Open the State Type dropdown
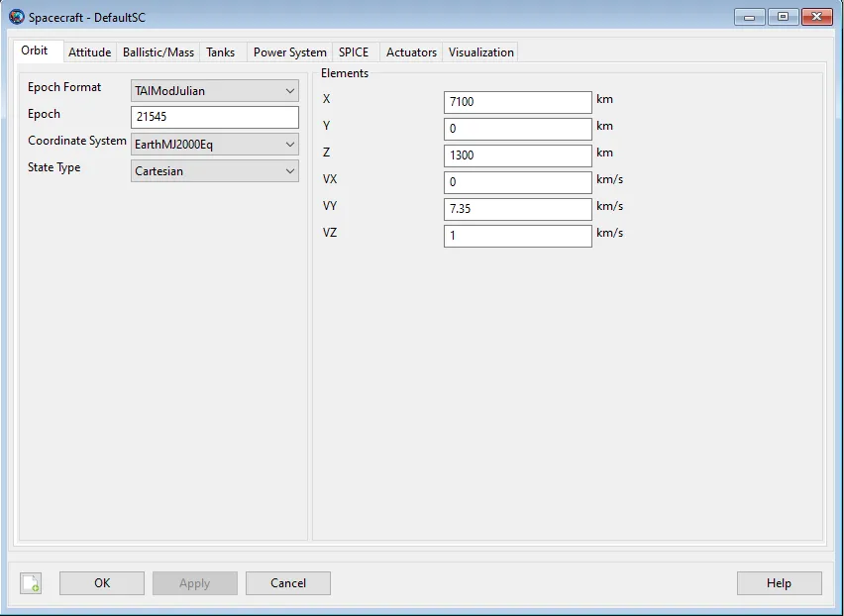This screenshot has width=844, height=616. (x=215, y=171)
